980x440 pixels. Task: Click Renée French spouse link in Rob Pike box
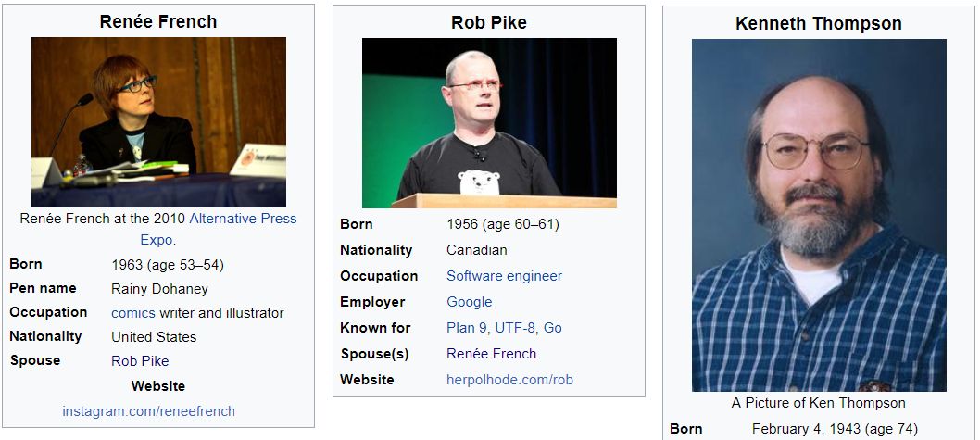[x=491, y=354]
